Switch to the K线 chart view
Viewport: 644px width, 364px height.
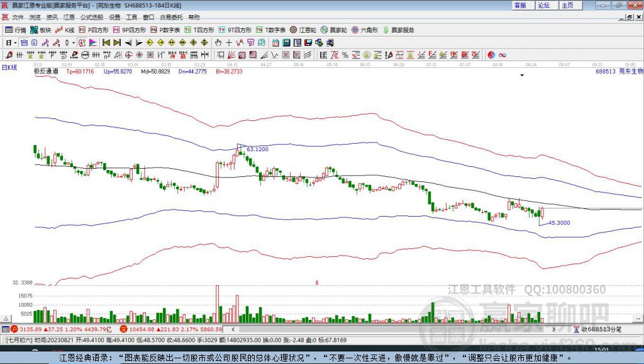pyautogui.click(x=65, y=30)
